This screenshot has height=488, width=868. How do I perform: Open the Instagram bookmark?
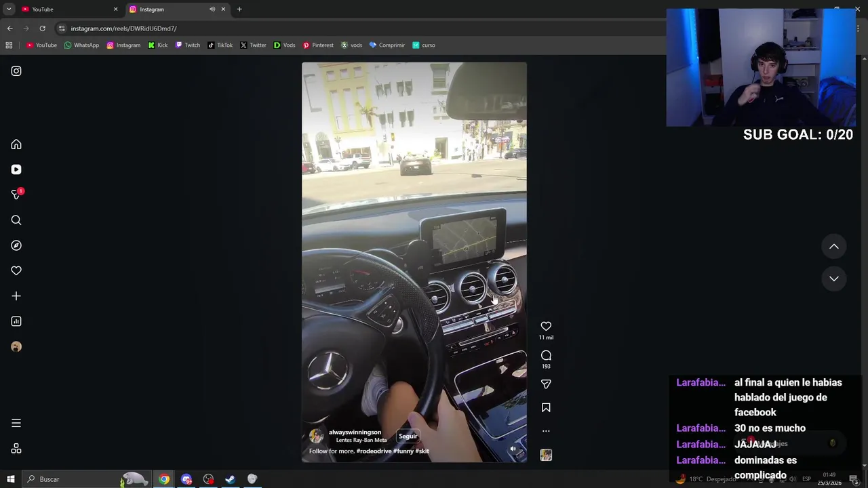coord(123,45)
